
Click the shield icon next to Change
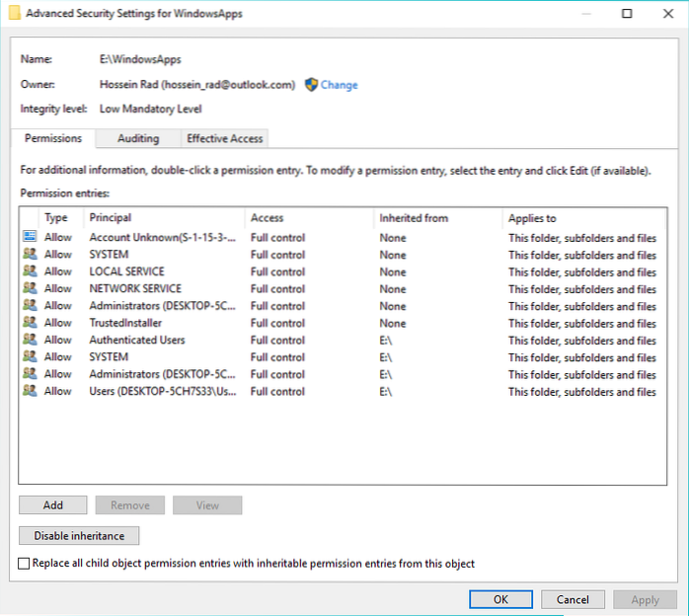[x=311, y=85]
